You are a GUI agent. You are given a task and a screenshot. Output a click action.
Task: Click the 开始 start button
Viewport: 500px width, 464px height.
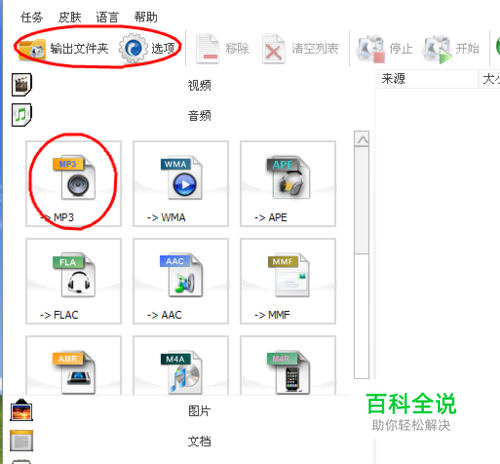[x=451, y=49]
